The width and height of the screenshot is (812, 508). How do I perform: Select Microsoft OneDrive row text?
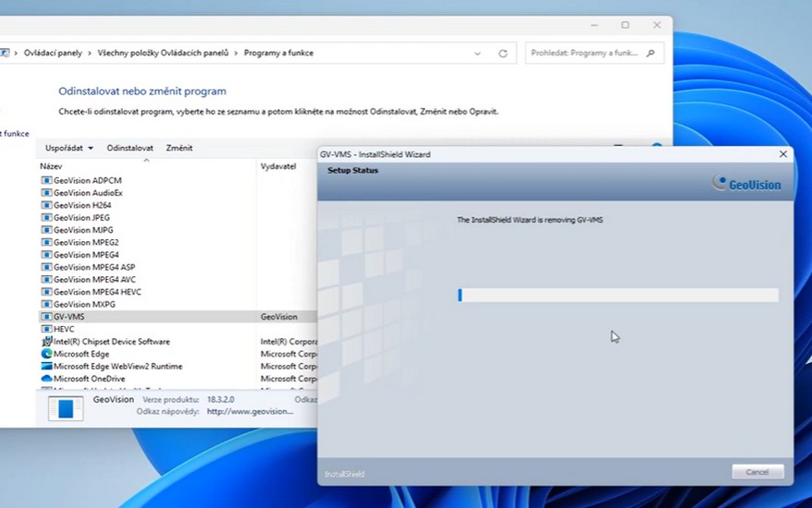[x=90, y=379]
